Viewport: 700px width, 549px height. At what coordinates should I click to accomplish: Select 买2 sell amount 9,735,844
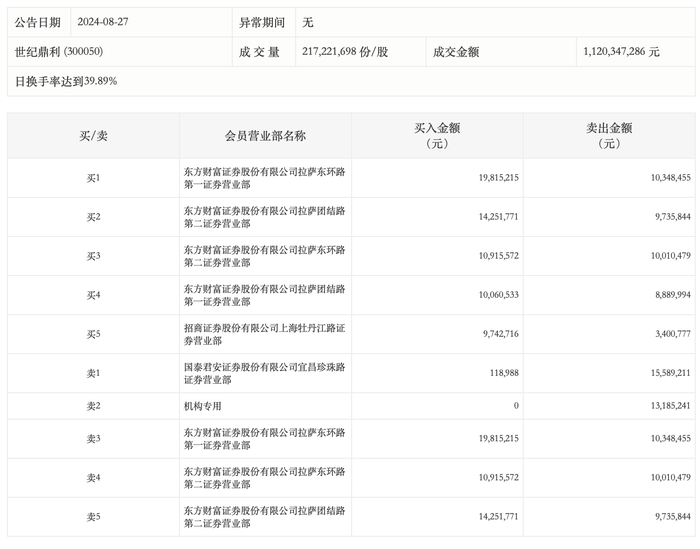(673, 217)
